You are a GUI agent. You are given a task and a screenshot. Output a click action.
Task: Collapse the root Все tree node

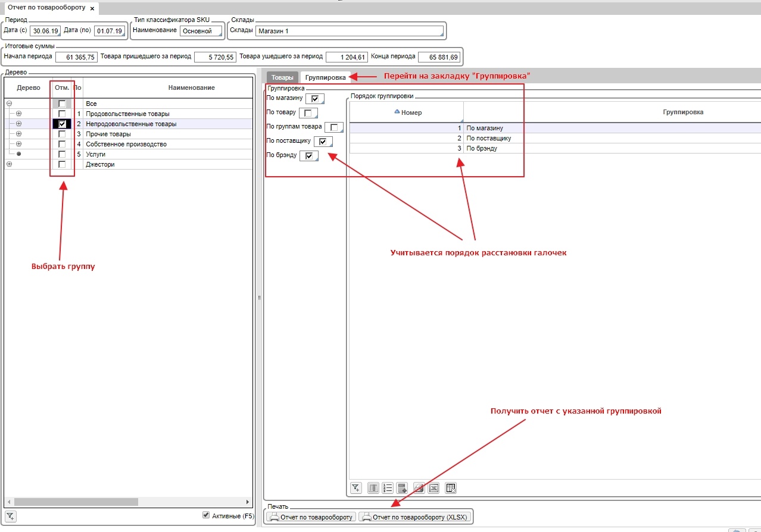click(x=9, y=104)
